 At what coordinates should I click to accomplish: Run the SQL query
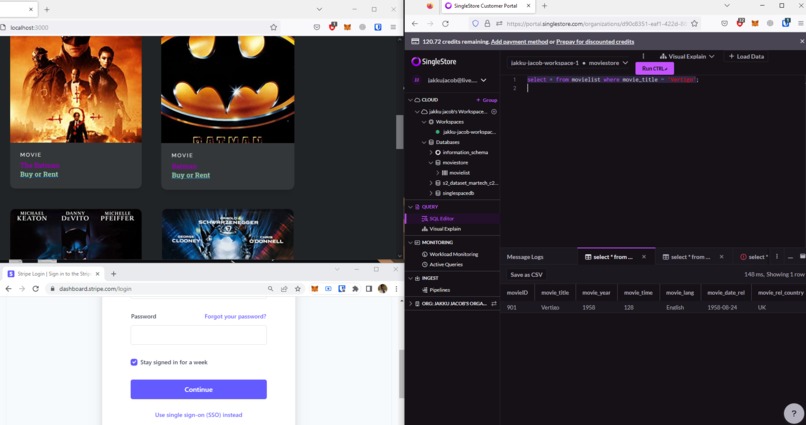pos(654,68)
